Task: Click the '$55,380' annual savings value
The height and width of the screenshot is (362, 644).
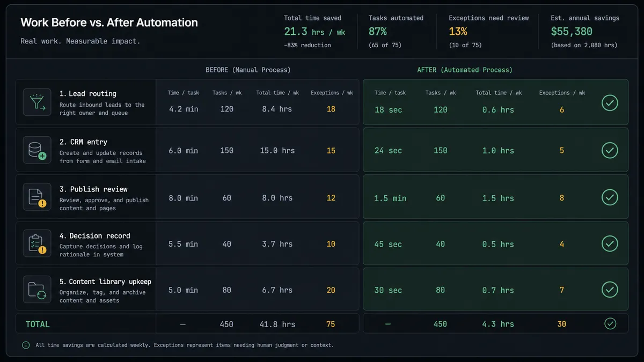Action: pyautogui.click(x=572, y=32)
